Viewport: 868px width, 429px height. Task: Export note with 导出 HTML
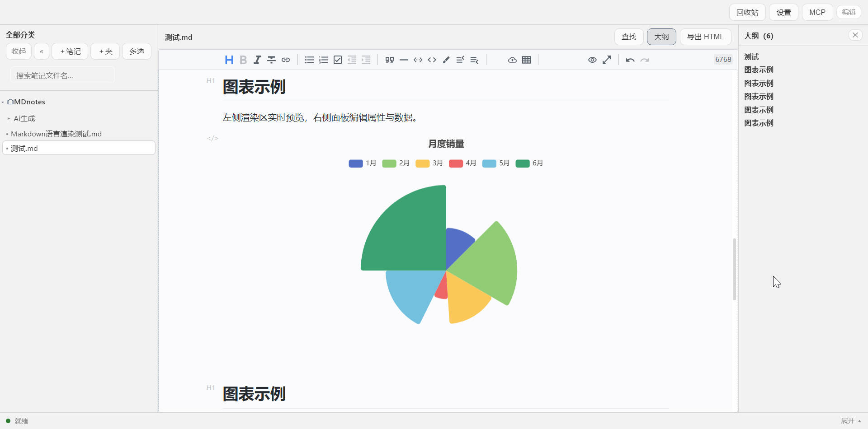tap(705, 37)
